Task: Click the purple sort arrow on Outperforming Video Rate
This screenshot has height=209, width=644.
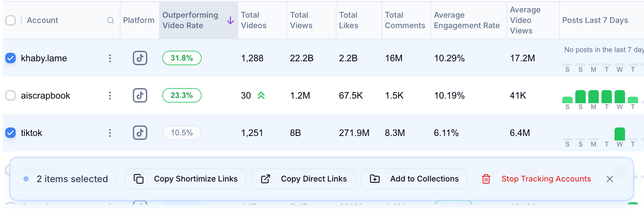Action: tap(230, 20)
